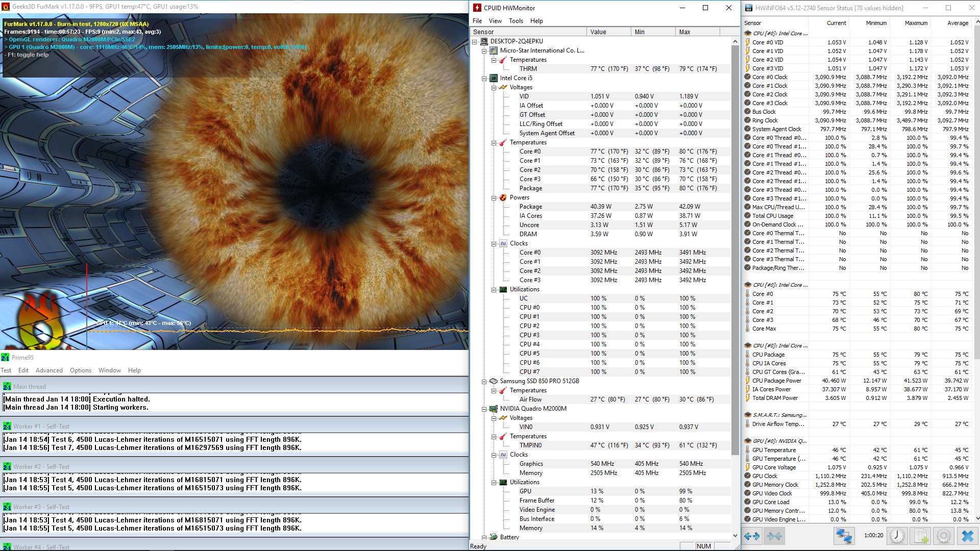Open Prime95 Options menu
The width and height of the screenshot is (980, 551).
(x=81, y=370)
